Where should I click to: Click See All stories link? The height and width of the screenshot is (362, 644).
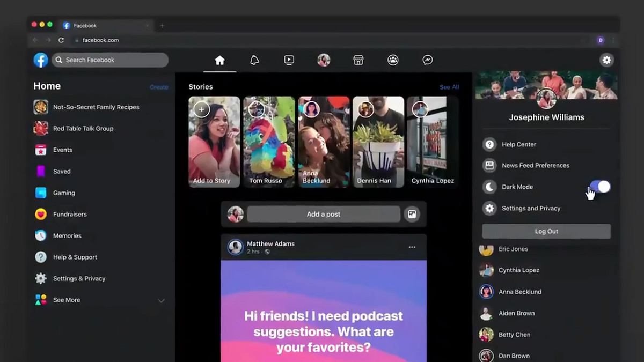[449, 87]
